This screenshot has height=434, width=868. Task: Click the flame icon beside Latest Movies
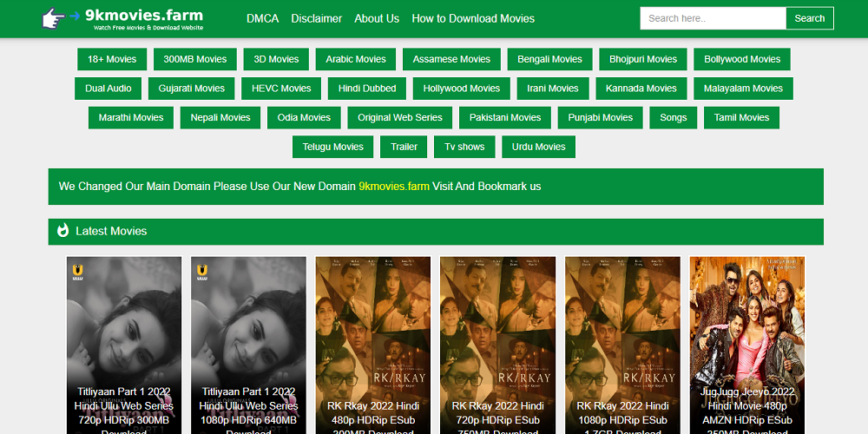coord(63,231)
